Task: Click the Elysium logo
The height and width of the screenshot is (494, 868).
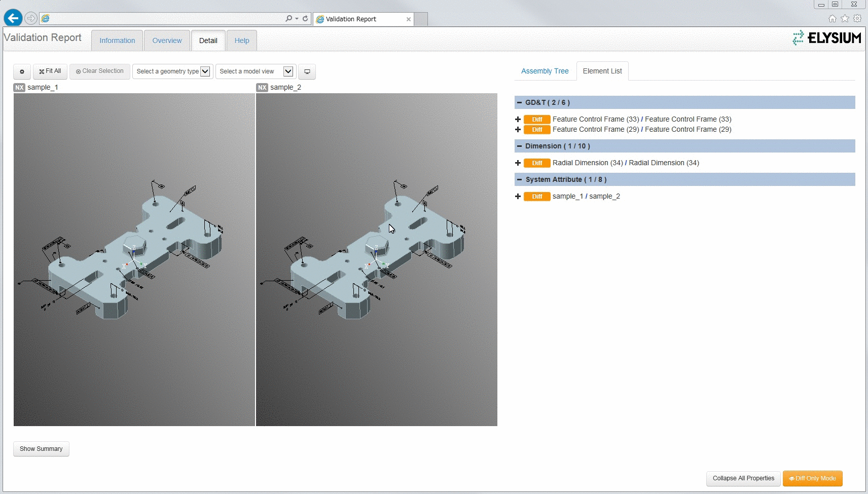Action: click(827, 38)
